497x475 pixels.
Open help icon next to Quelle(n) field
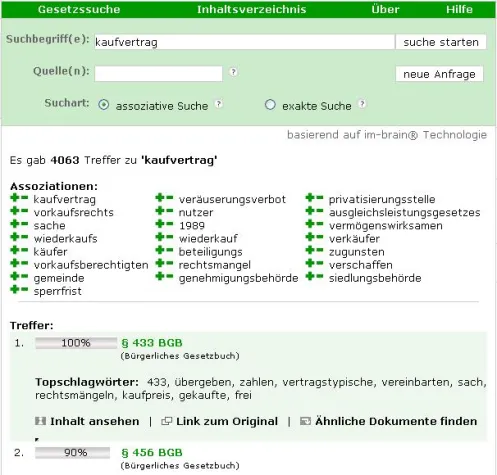[233, 72]
